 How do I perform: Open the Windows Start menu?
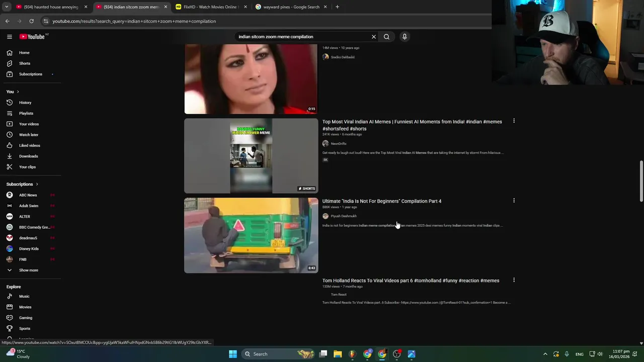[233, 354]
